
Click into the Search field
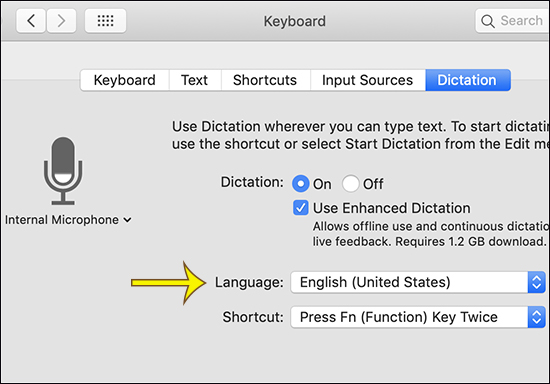point(513,21)
